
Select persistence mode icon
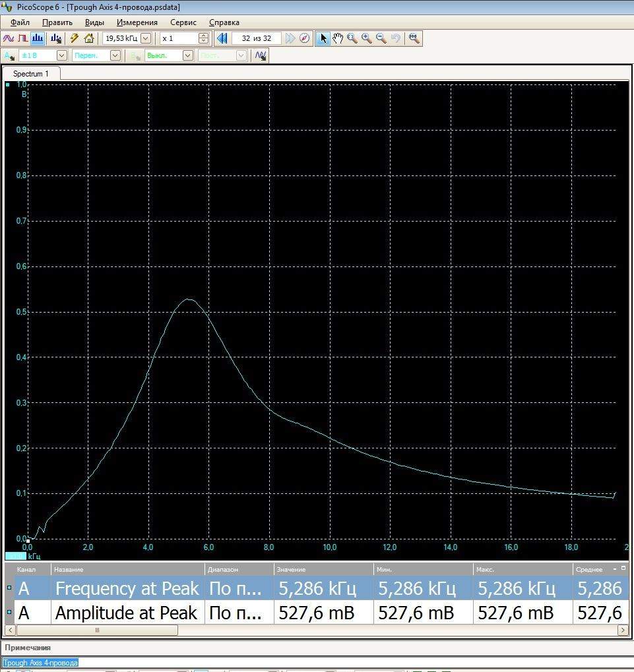click(x=22, y=38)
